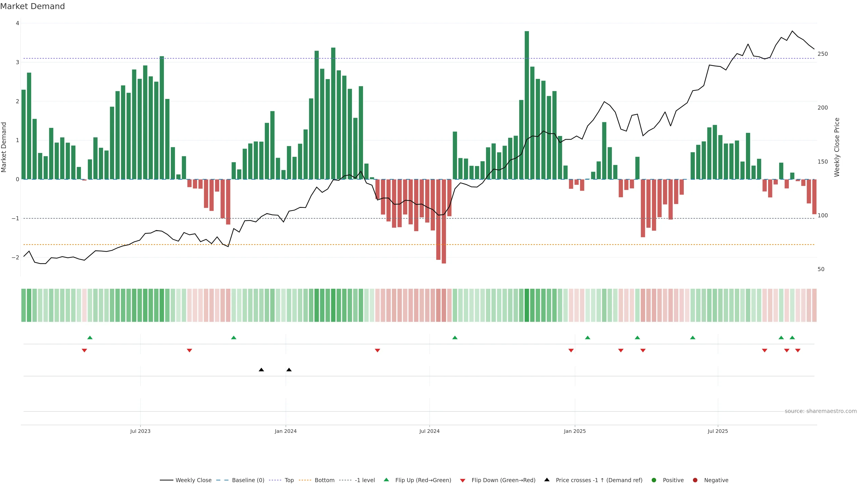Click the leftmost black triangle marker on the chart

coord(261,370)
